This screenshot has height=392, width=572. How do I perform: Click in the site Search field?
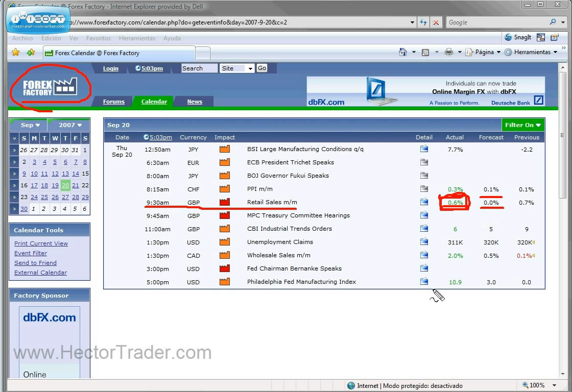[x=199, y=68]
